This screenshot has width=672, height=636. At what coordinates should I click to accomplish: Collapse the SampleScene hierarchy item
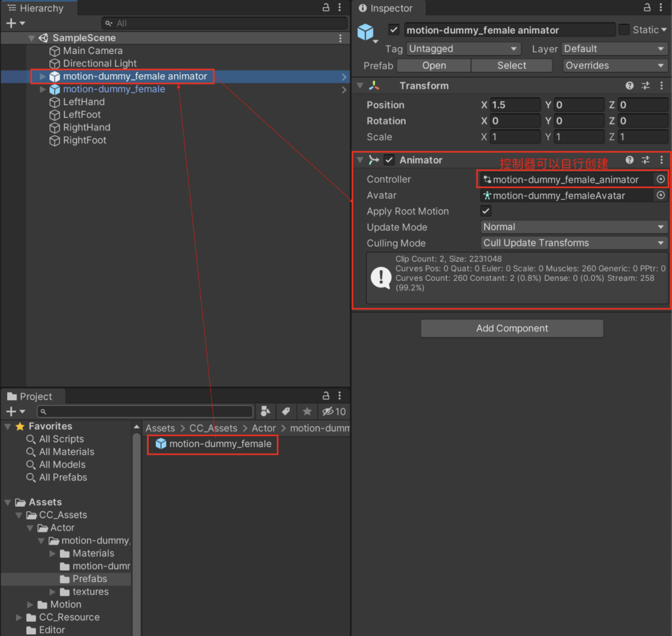(x=31, y=38)
